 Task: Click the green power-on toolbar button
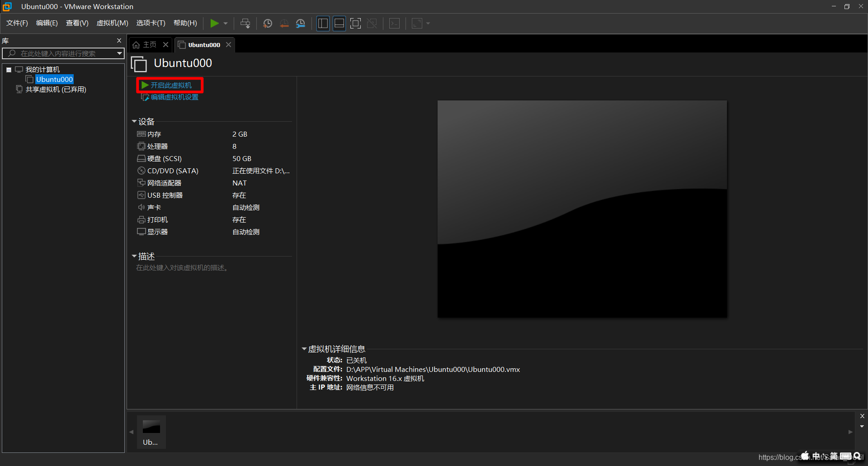click(x=214, y=23)
